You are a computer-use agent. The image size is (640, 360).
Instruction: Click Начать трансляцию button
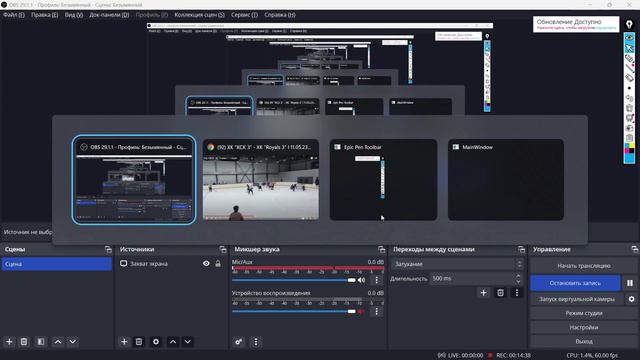pos(584,266)
